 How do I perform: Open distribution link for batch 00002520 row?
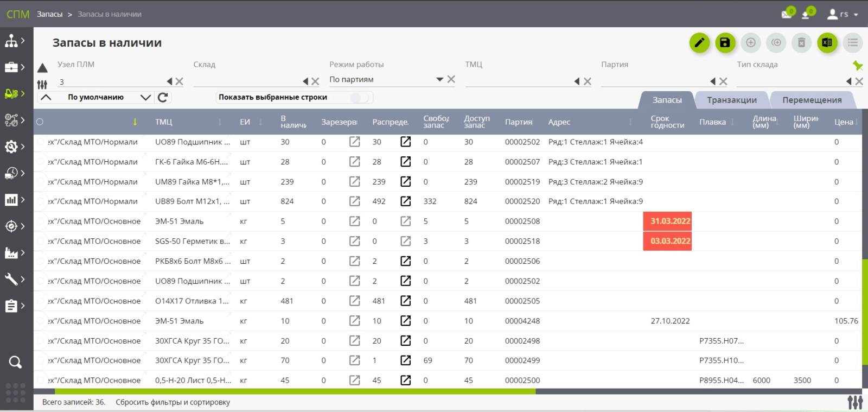click(405, 201)
